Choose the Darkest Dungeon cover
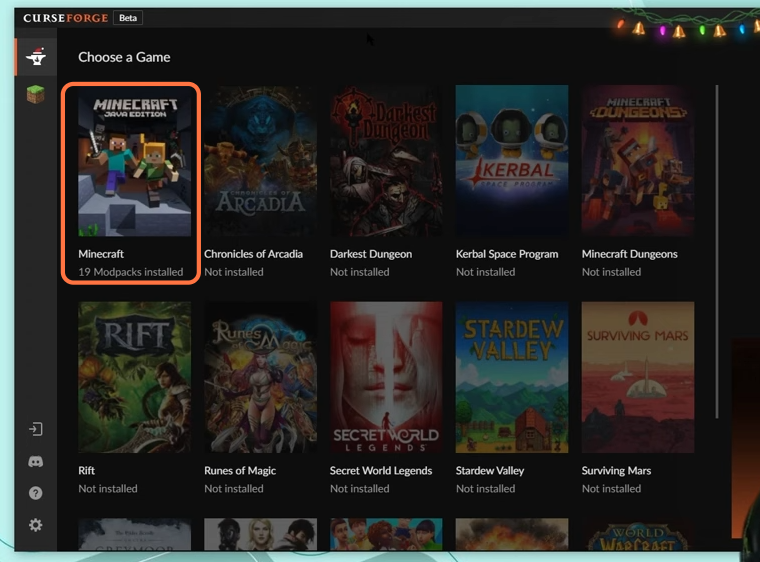Image resolution: width=760 pixels, height=562 pixels. pyautogui.click(x=386, y=161)
